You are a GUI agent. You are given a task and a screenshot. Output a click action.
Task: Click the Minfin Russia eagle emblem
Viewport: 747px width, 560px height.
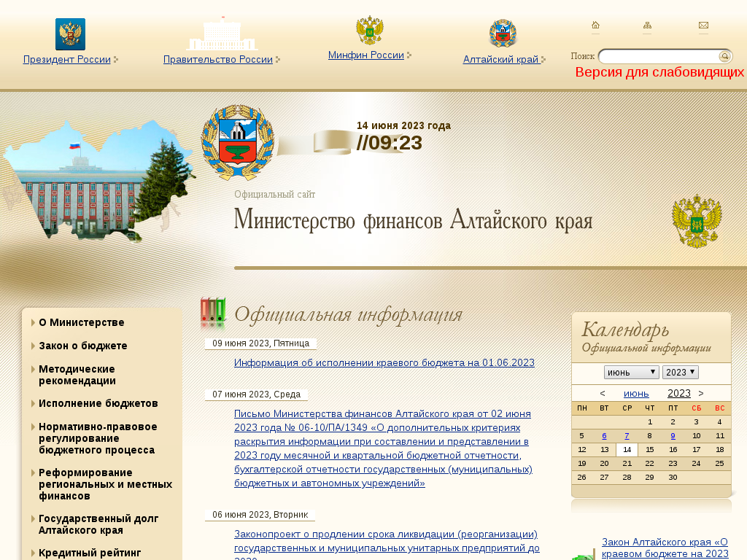coord(370,30)
